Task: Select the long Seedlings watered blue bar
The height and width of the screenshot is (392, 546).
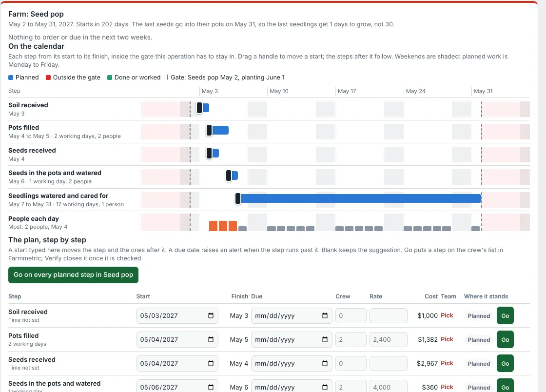Action: (361, 198)
